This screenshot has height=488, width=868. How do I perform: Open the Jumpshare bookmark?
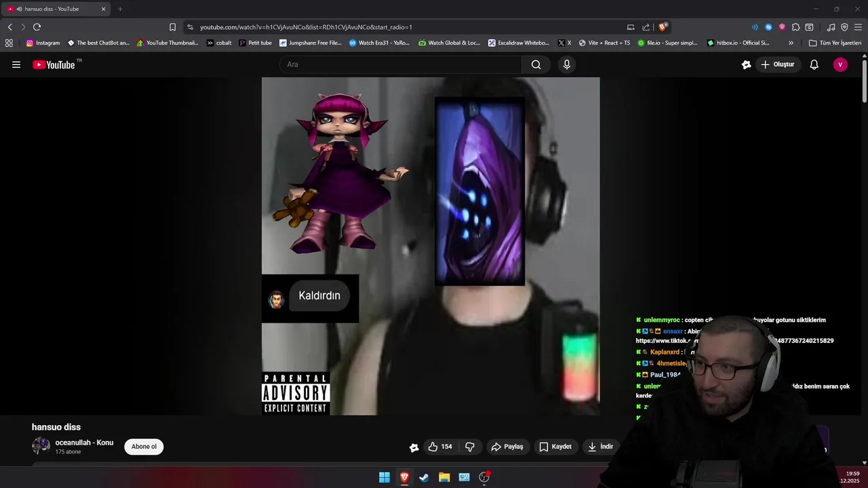point(311,43)
